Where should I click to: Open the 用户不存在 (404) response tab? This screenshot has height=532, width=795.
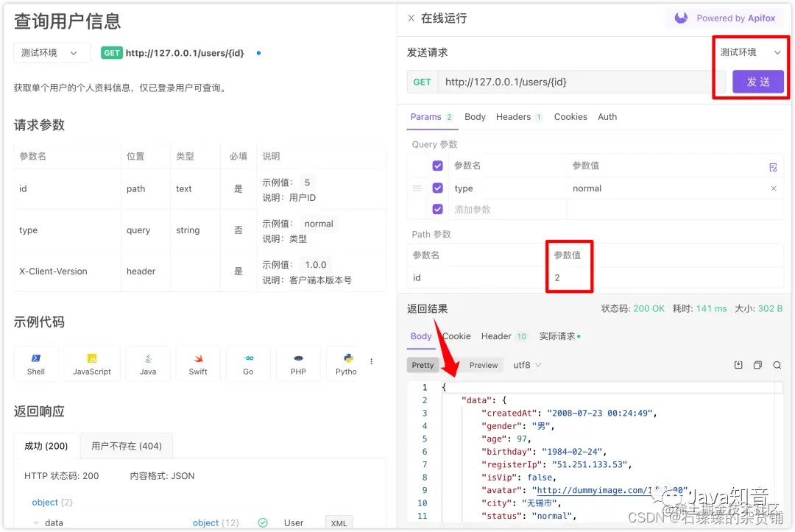(126, 446)
